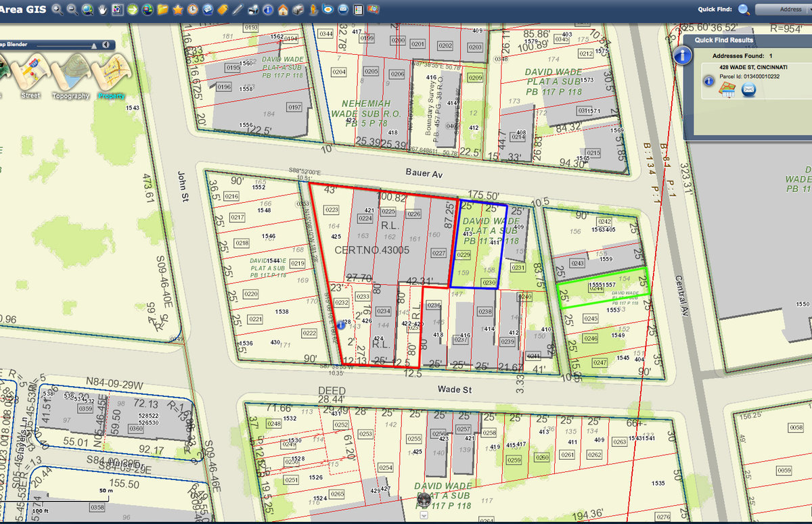Open parcel table for 428 Wade St
This screenshot has height=524, width=812.
pos(727,91)
